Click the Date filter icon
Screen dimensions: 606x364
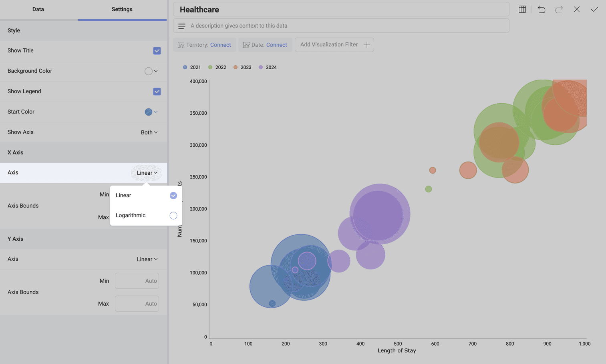coord(246,45)
